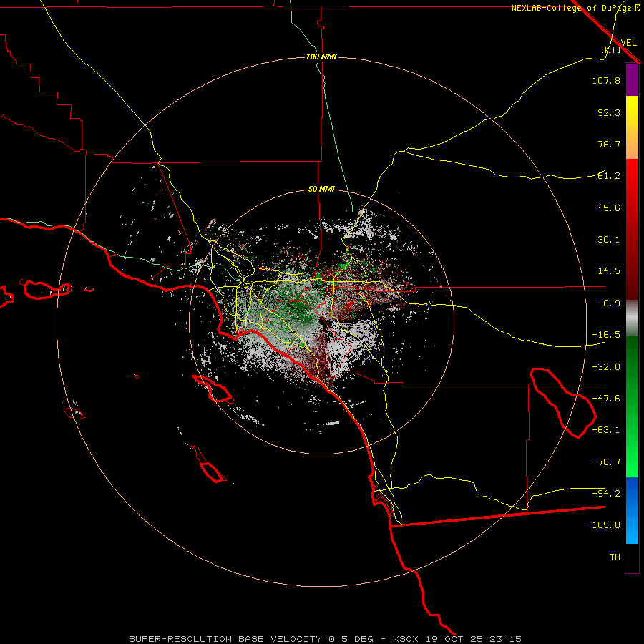The width and height of the screenshot is (644, 644).
Task: Click the 100 NMI range ring label
Action: pyautogui.click(x=321, y=57)
